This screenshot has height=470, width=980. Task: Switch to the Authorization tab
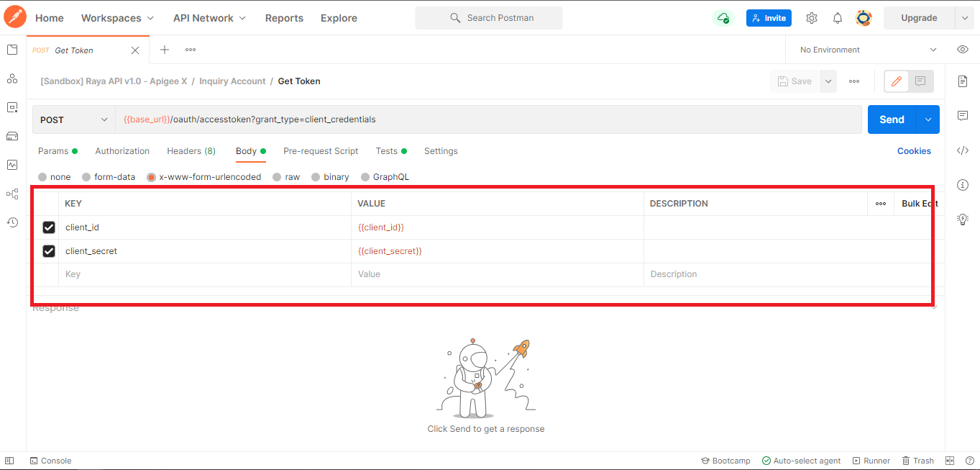point(122,151)
